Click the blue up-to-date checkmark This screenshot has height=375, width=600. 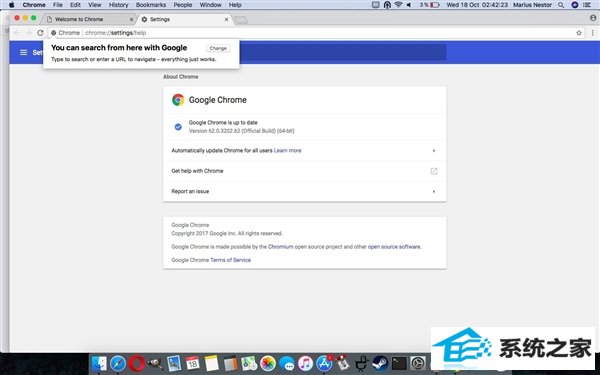pyautogui.click(x=178, y=127)
